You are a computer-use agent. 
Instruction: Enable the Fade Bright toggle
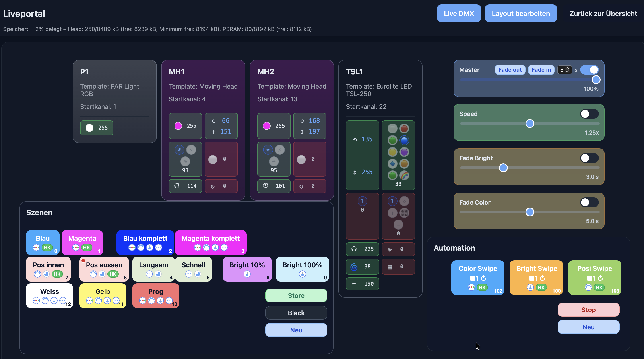pos(589,158)
